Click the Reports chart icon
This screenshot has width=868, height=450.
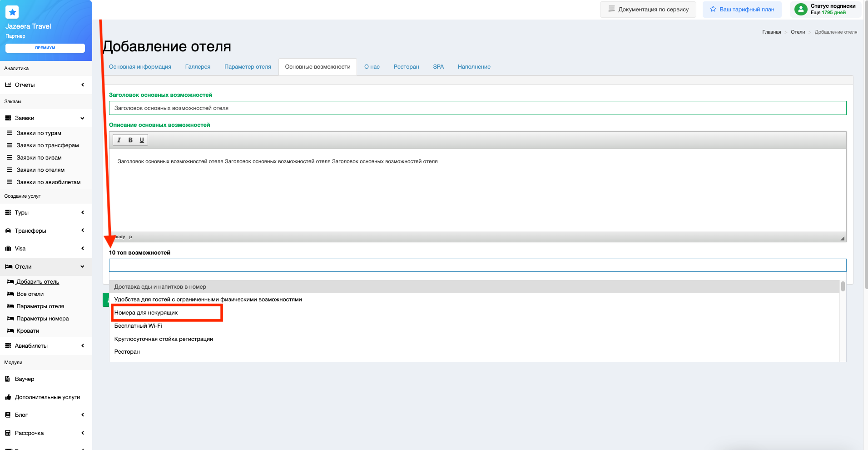[8, 85]
